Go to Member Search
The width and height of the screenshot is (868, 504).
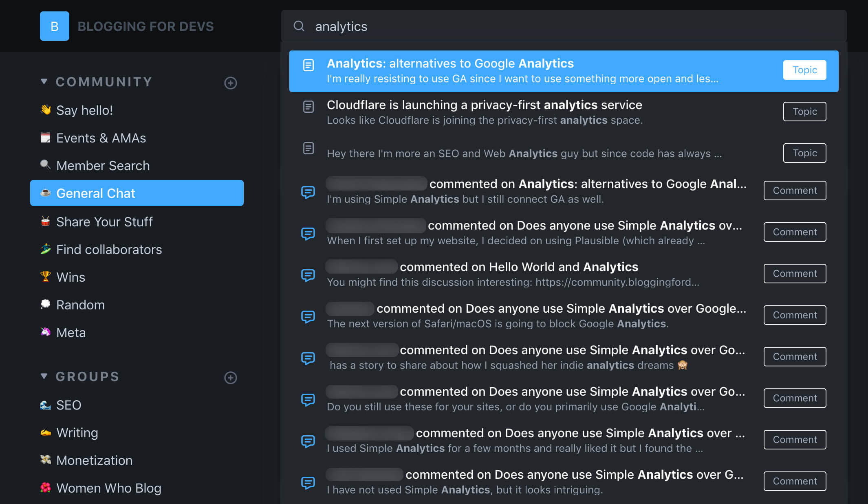click(137, 165)
